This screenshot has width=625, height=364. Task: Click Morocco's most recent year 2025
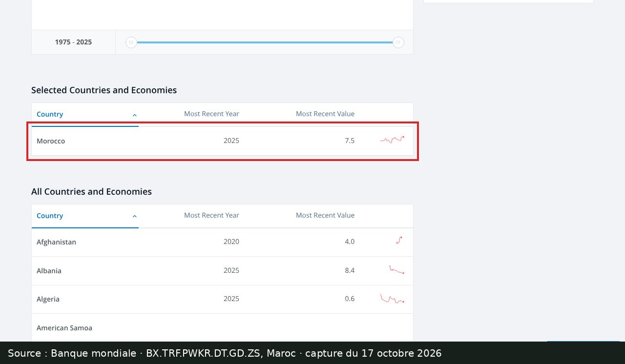click(x=231, y=141)
